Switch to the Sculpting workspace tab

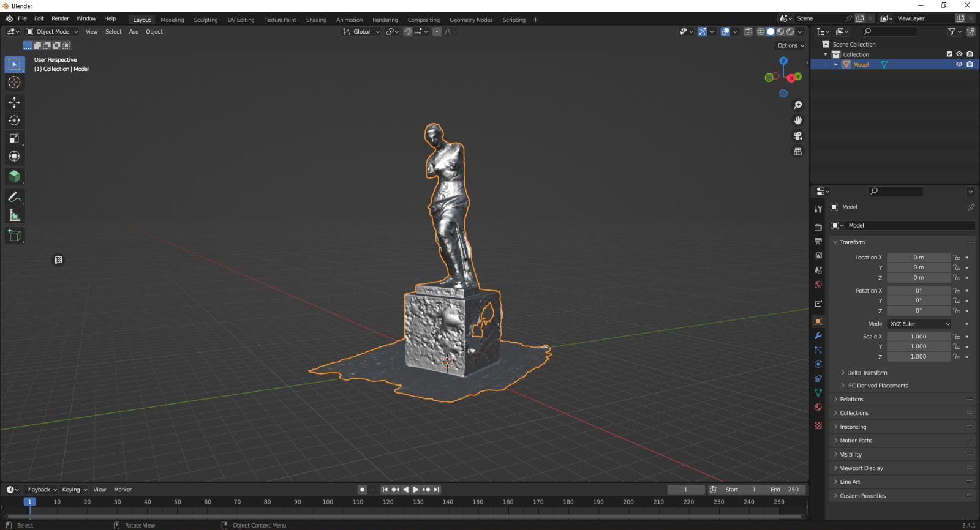(206, 20)
